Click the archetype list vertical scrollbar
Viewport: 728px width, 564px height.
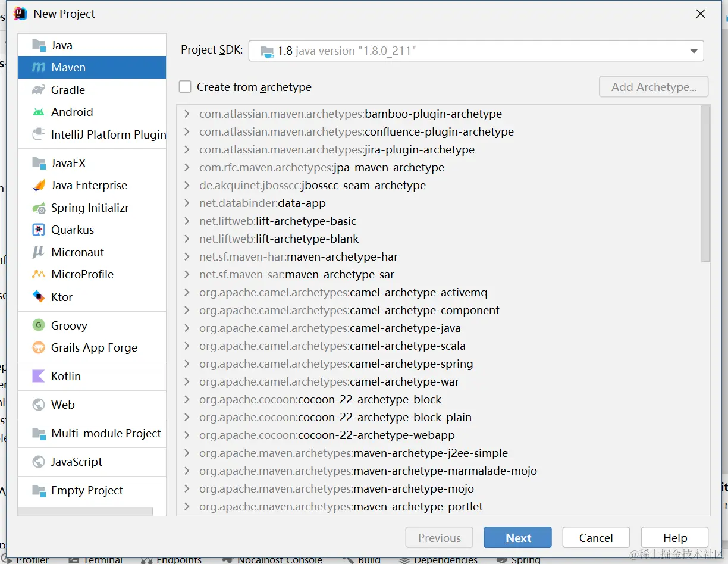(705, 184)
